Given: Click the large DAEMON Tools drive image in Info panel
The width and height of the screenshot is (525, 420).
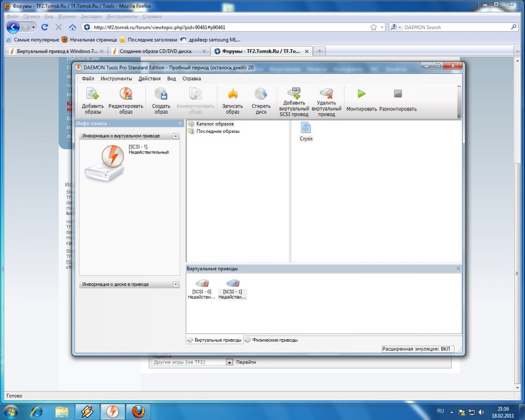Looking at the screenshot, I should click(x=105, y=163).
